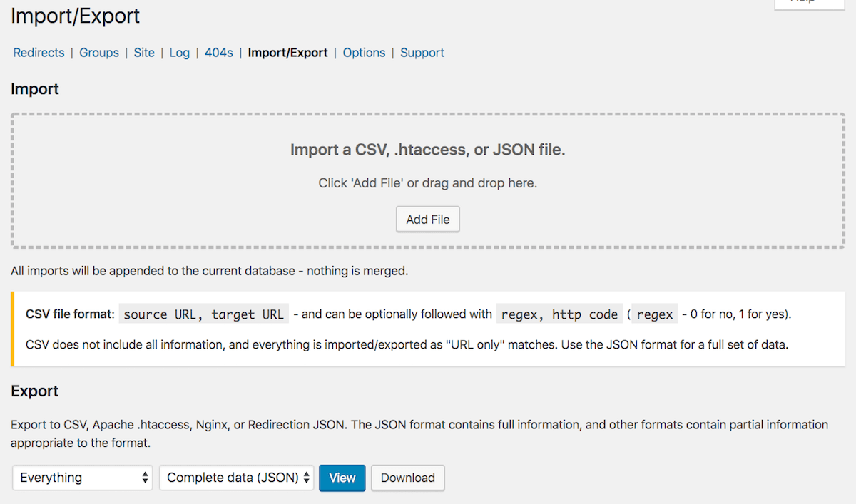Screen dimensions: 856x504
Task: Open the Complete data (JSON) format dropdown
Action: [x=237, y=478]
